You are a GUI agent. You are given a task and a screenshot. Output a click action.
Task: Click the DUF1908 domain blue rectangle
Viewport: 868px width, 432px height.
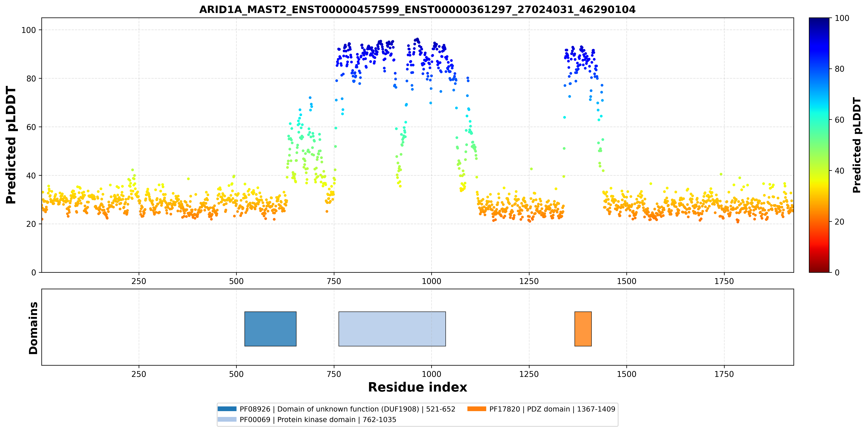[270, 329]
